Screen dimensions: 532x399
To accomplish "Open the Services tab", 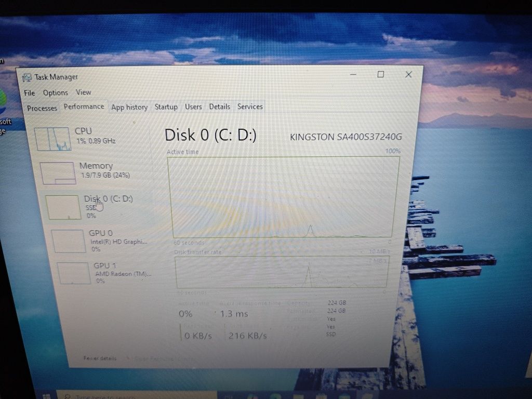I will (x=250, y=107).
